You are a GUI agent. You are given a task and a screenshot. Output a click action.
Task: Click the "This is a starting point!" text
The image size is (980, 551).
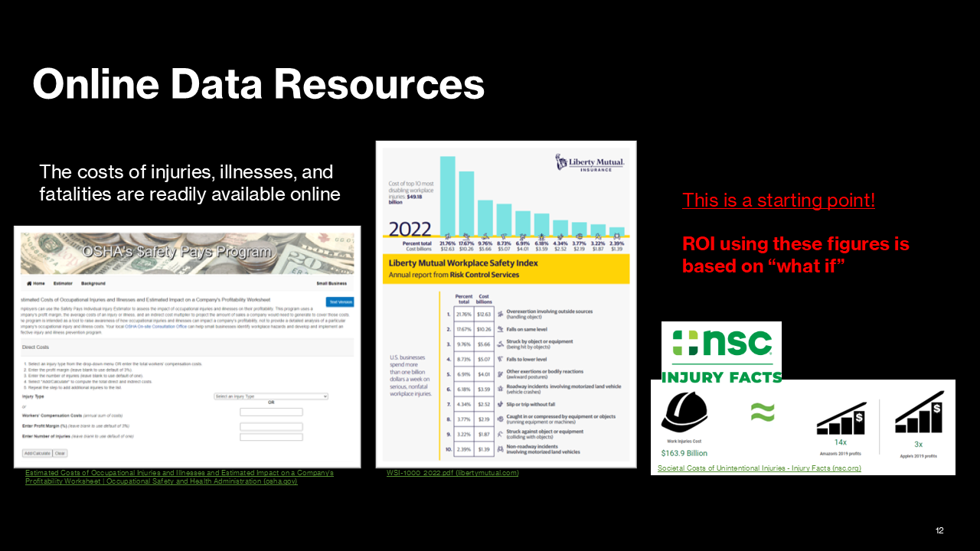click(779, 201)
